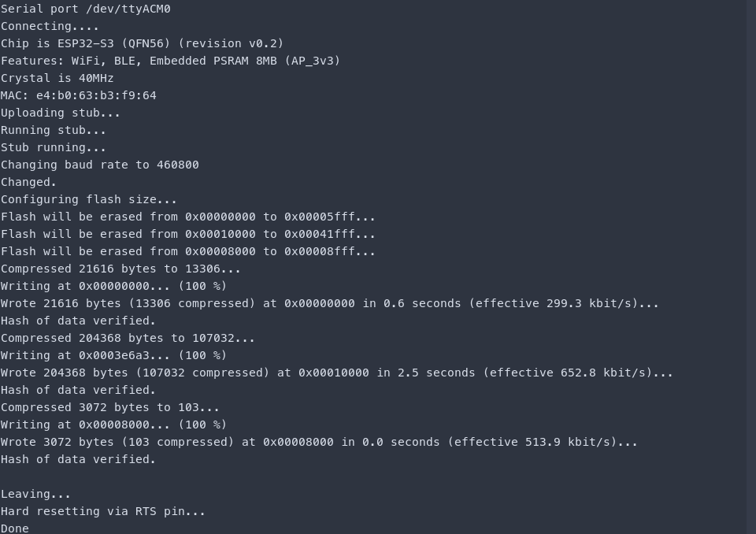Click the "Hard resetting via RTS pin" line
This screenshot has height=534, width=756.
point(102,511)
